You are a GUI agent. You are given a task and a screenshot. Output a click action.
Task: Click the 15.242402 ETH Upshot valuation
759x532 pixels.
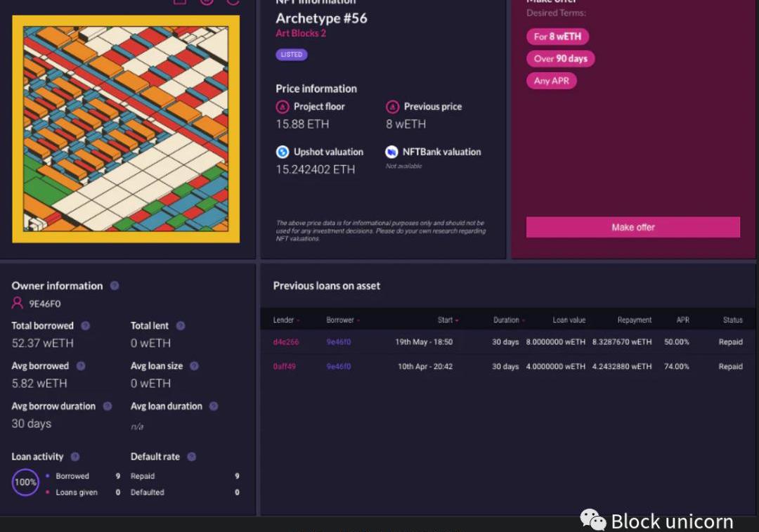(x=316, y=169)
